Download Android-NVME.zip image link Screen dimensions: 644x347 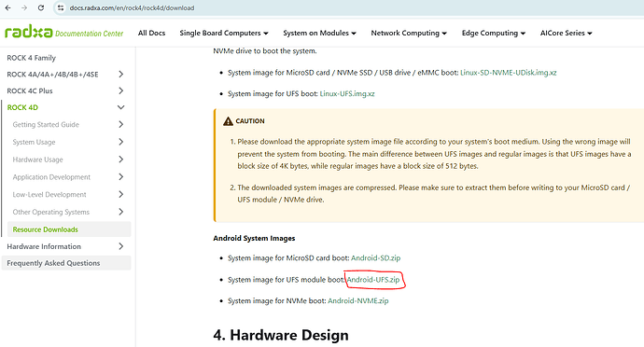[x=357, y=301]
